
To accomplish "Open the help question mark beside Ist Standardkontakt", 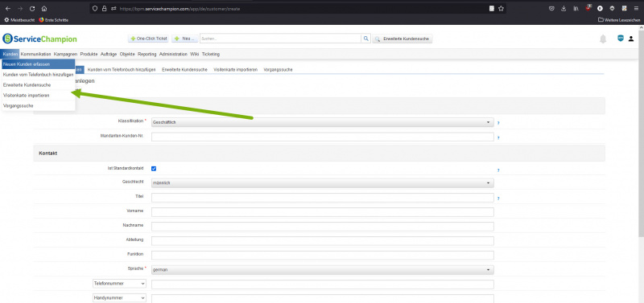I will [x=498, y=170].
